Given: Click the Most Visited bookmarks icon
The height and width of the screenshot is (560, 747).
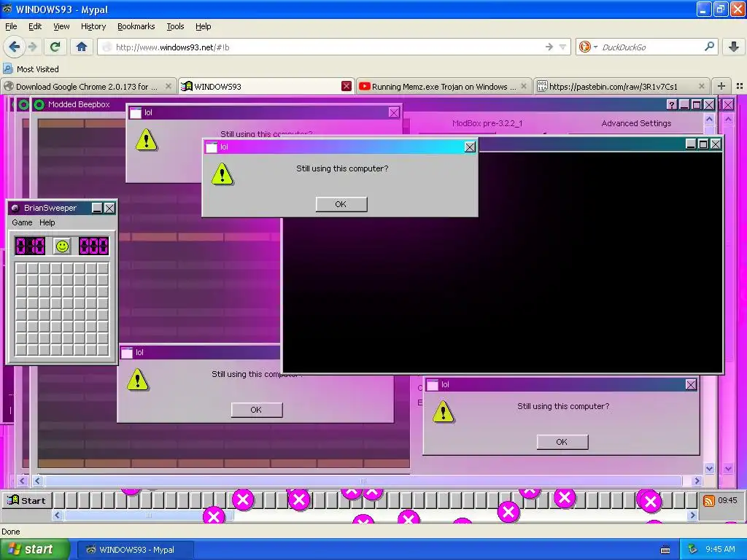Looking at the screenshot, I should [7, 69].
